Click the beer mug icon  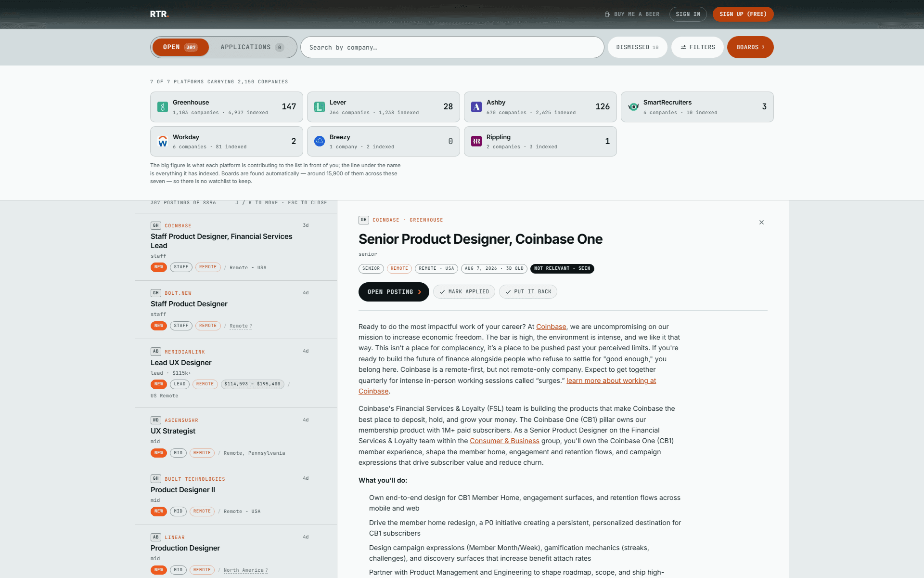[x=607, y=14]
